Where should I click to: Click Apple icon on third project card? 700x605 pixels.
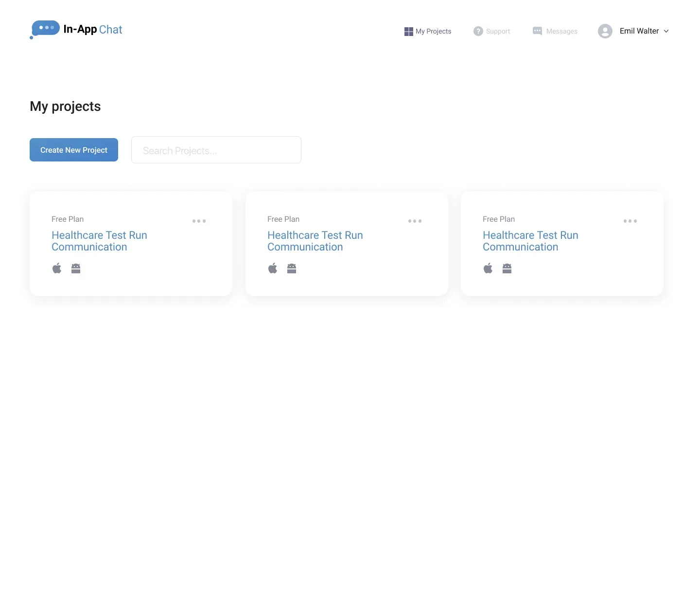point(488,268)
